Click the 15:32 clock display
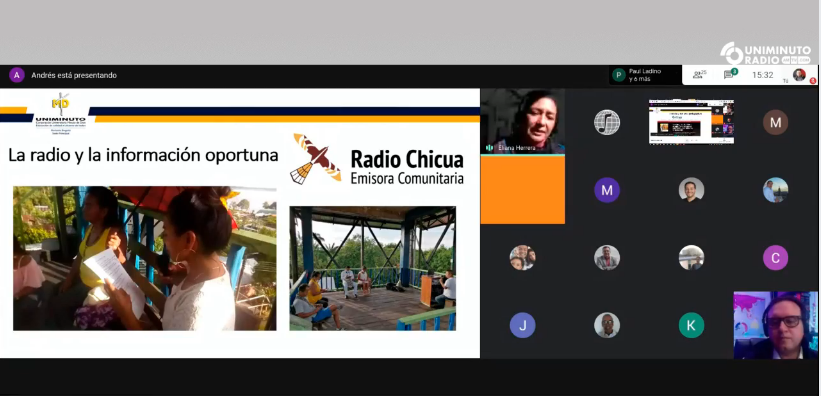 point(763,75)
